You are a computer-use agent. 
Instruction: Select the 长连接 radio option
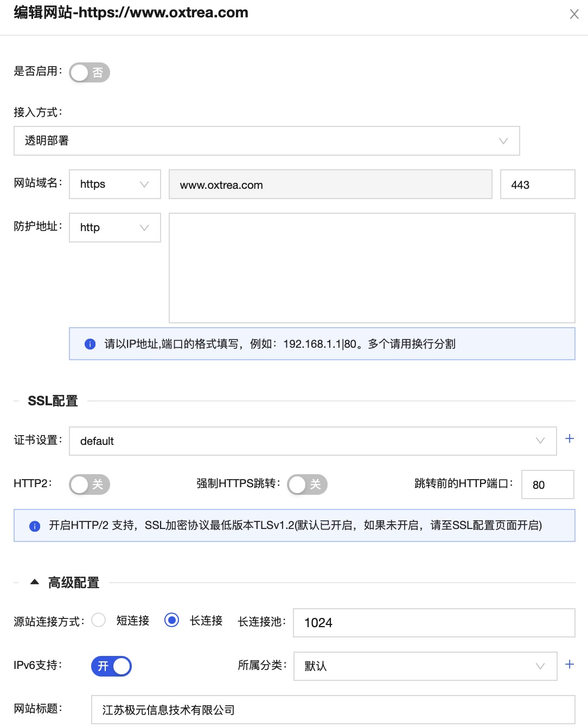[171, 620]
